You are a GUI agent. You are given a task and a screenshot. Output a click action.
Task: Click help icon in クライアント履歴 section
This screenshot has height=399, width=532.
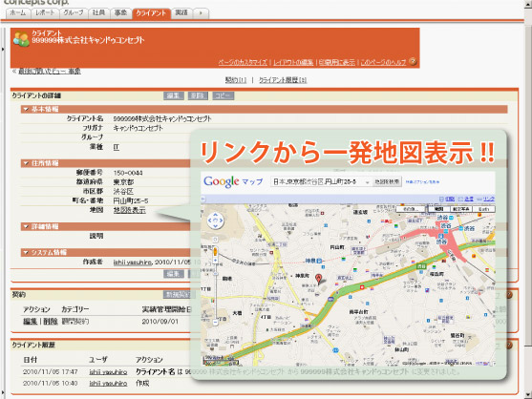[509, 346]
